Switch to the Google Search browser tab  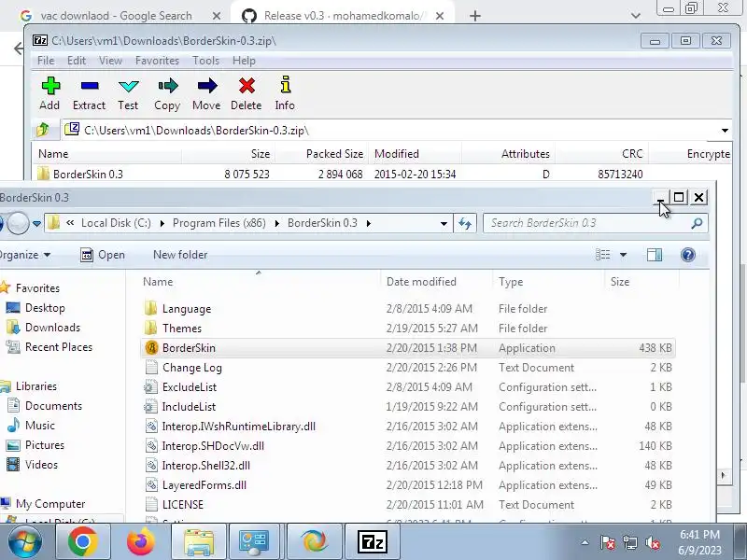tap(116, 16)
